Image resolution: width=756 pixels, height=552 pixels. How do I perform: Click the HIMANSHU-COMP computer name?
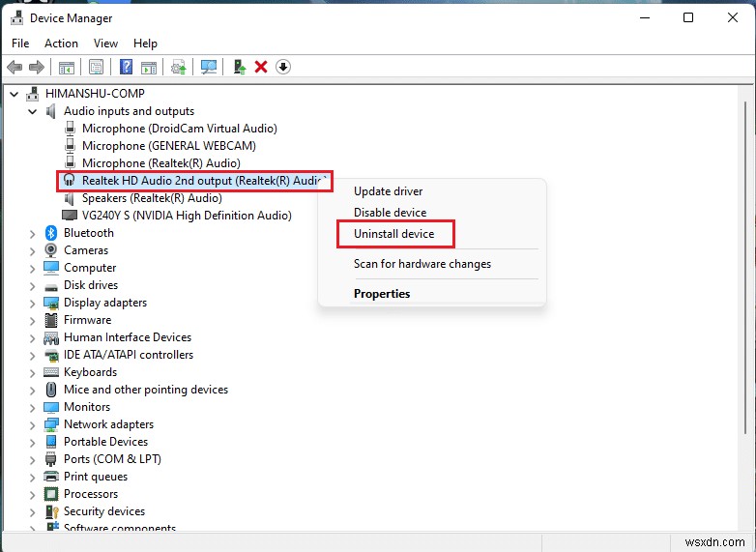[x=95, y=94]
